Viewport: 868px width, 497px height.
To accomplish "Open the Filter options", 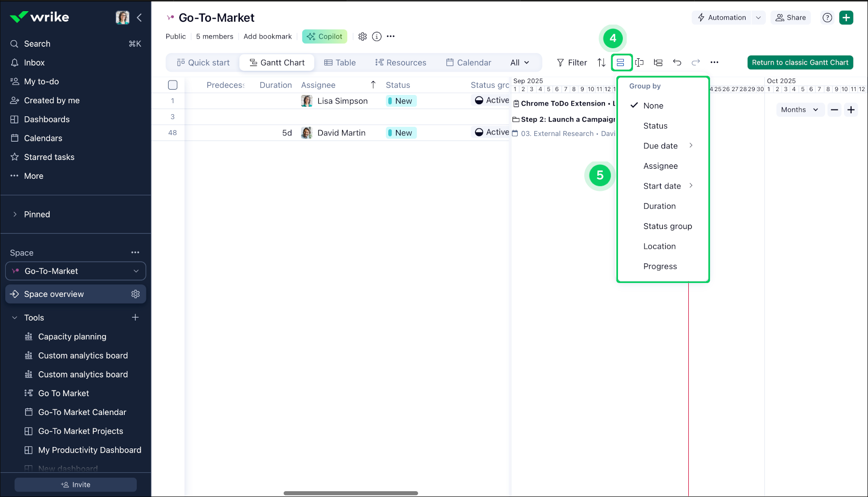I will 572,62.
